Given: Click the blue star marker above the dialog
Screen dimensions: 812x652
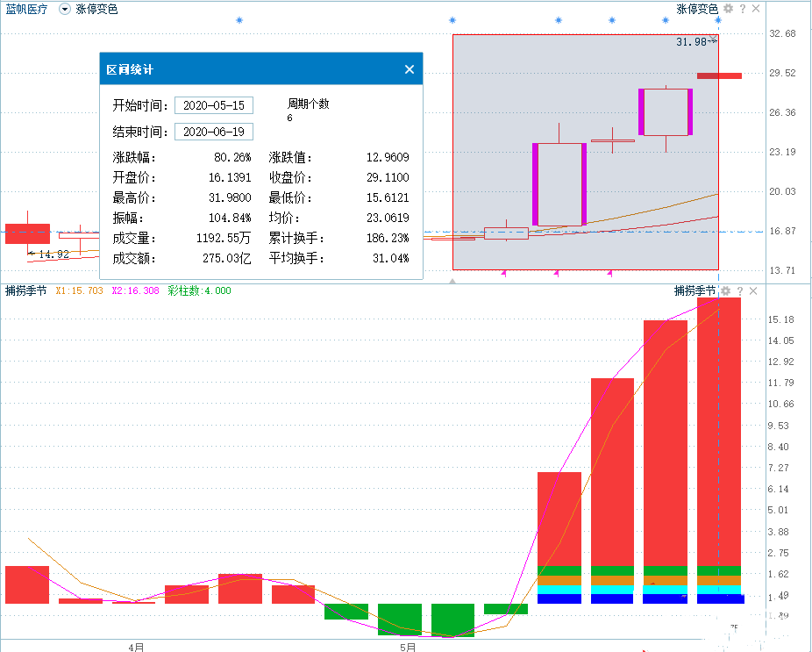Looking at the screenshot, I should click(x=239, y=20).
